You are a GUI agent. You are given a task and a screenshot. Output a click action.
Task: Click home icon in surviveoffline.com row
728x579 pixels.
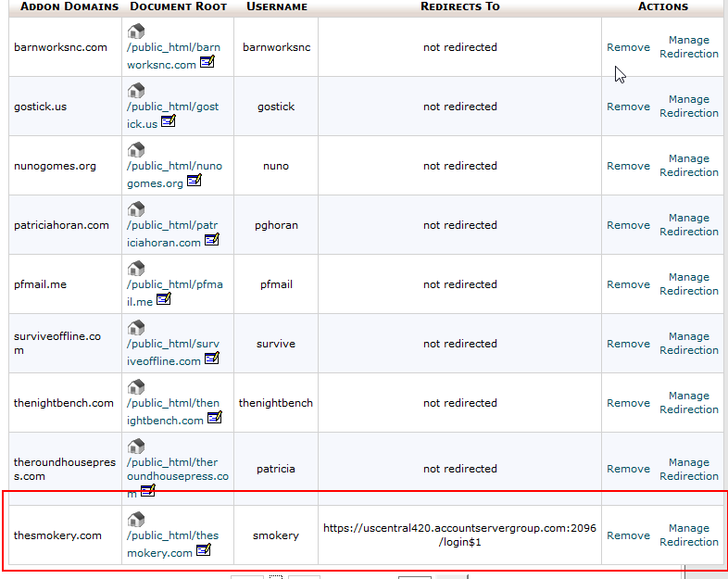coord(136,328)
